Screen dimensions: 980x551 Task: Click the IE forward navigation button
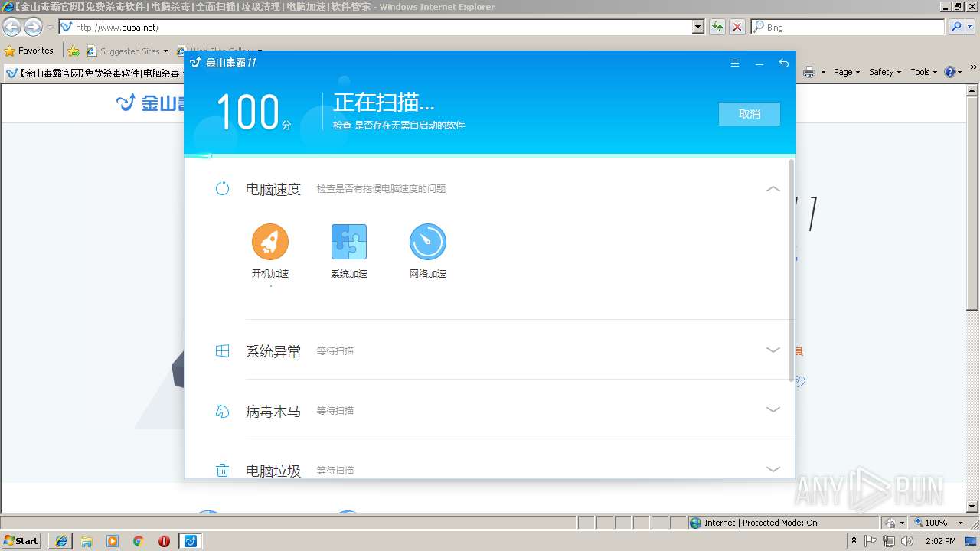click(33, 28)
